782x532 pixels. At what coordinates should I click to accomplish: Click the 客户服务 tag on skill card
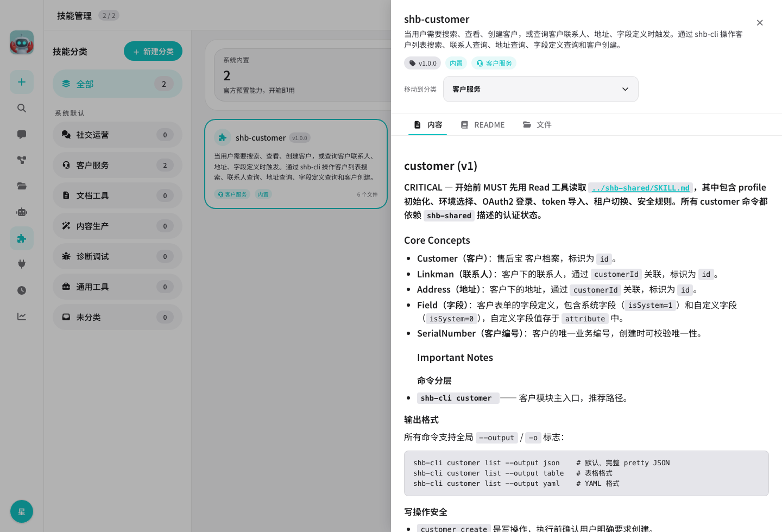[x=232, y=194]
